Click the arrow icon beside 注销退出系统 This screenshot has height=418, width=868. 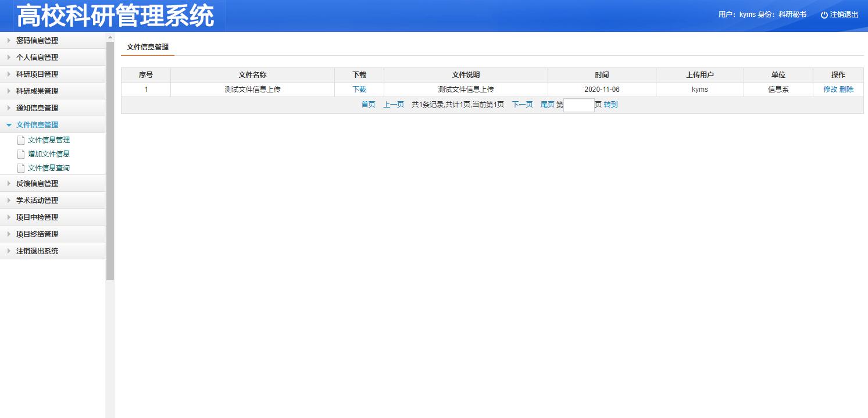[x=9, y=251]
